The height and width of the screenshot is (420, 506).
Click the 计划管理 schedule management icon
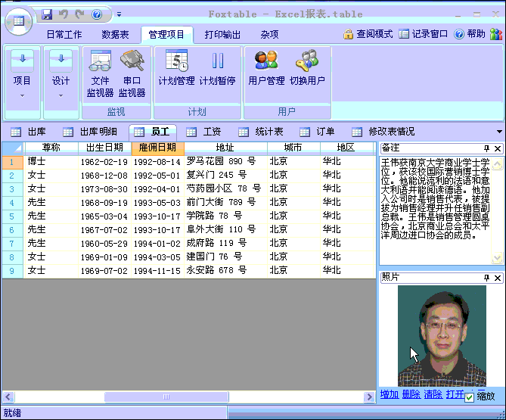tap(176, 68)
